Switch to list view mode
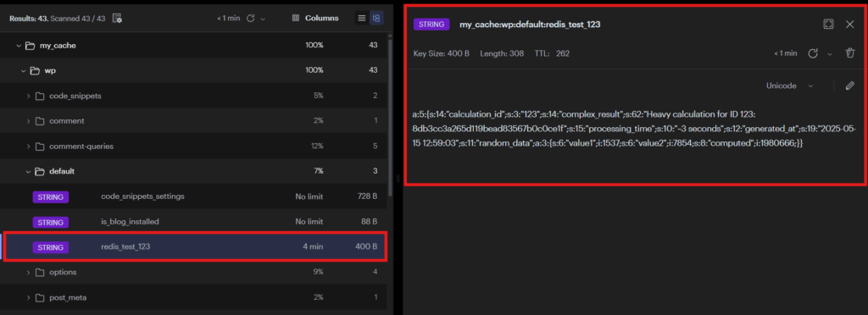Viewport: 868px width, 315px height. 361,19
